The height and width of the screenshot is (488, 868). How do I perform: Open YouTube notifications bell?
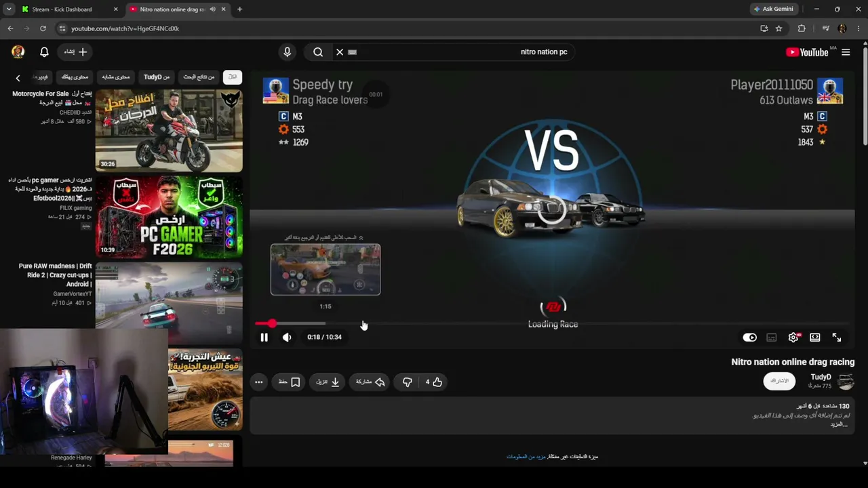coord(44,52)
